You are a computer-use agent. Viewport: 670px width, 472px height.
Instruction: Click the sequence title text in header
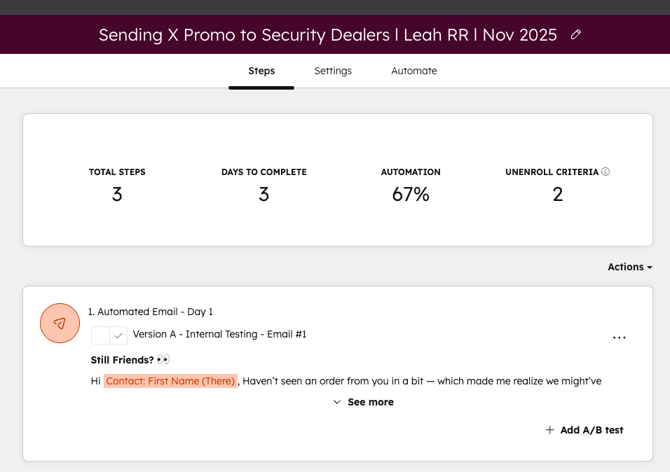[x=327, y=35]
